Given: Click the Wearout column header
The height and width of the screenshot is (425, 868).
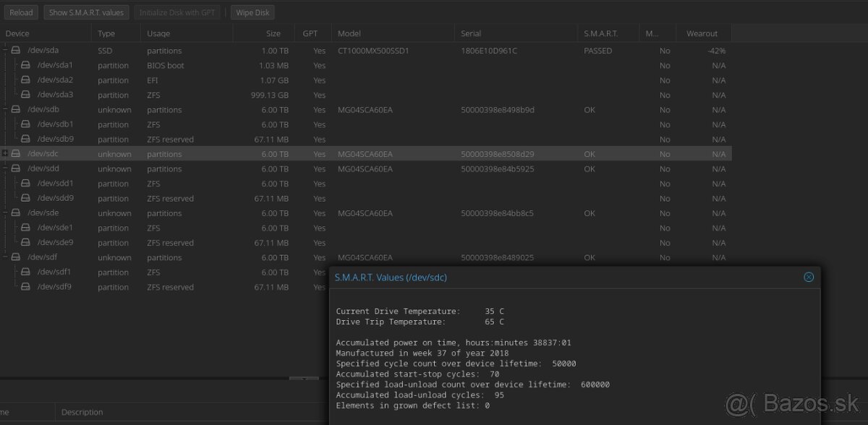Looking at the screenshot, I should 702,33.
